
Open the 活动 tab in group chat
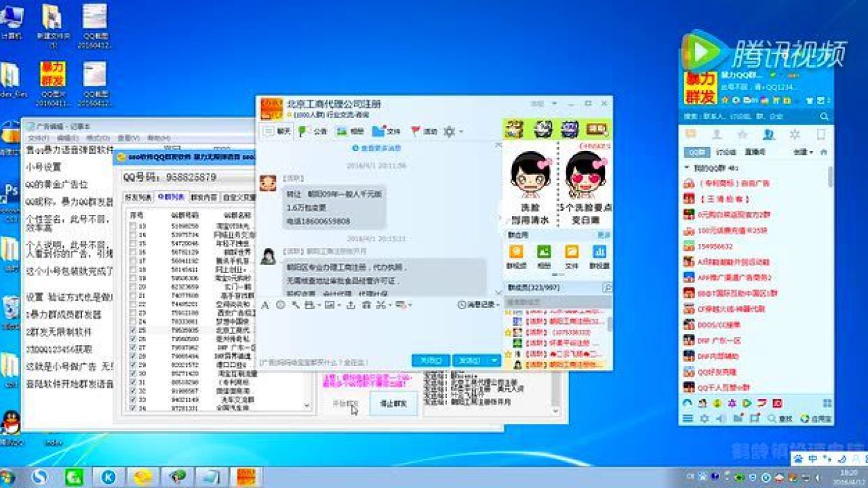point(425,131)
